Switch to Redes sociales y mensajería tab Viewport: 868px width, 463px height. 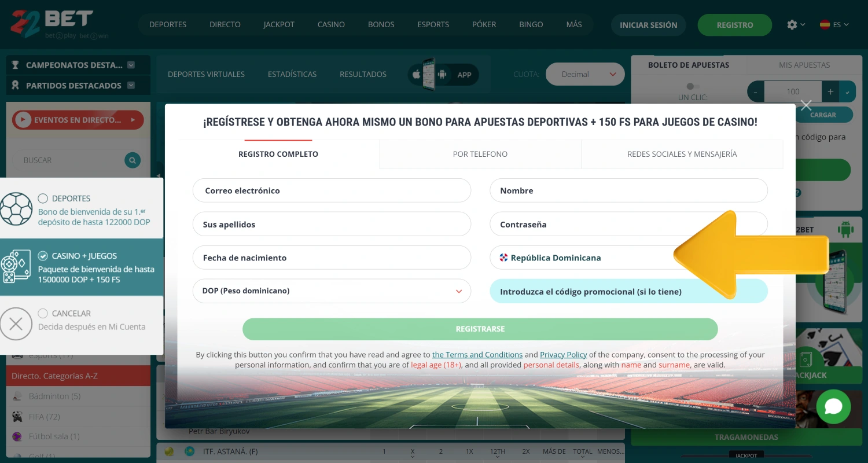point(682,154)
